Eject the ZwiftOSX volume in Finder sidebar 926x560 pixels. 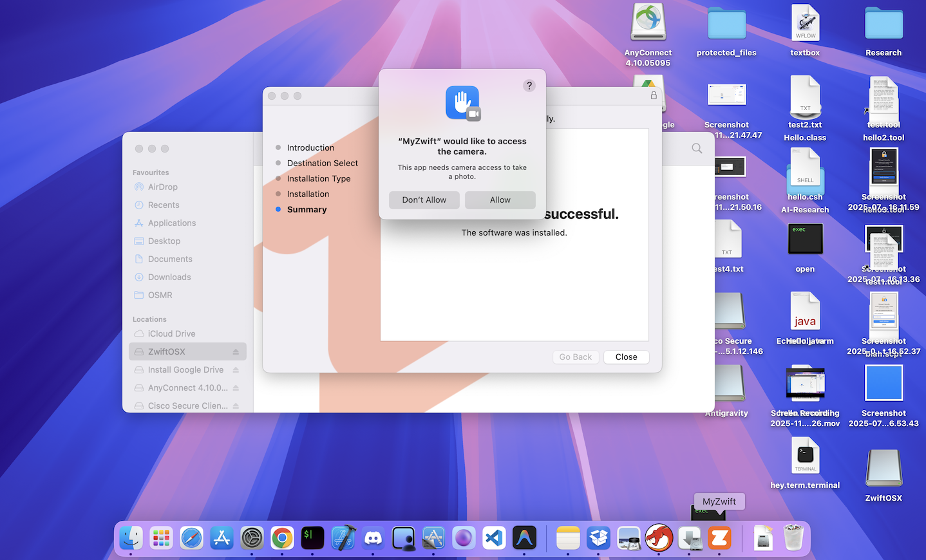click(236, 352)
